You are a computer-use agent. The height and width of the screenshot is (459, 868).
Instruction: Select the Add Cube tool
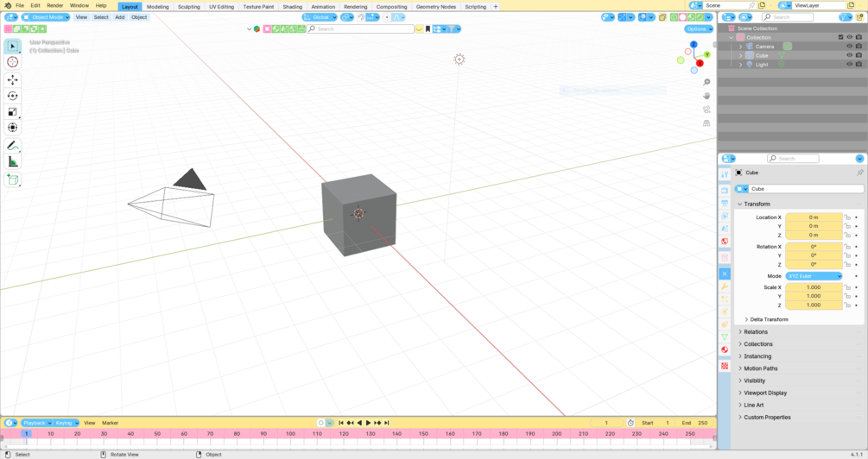tap(13, 179)
